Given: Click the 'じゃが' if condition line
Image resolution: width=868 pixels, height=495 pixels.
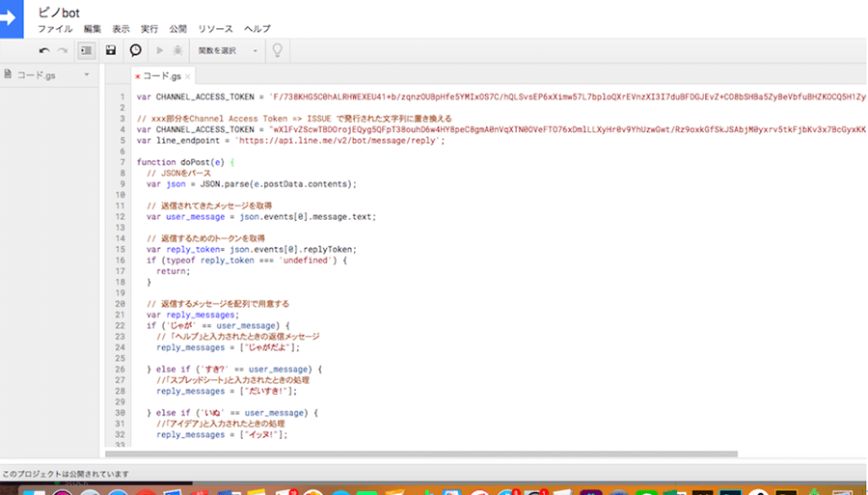Looking at the screenshot, I should click(x=218, y=325).
